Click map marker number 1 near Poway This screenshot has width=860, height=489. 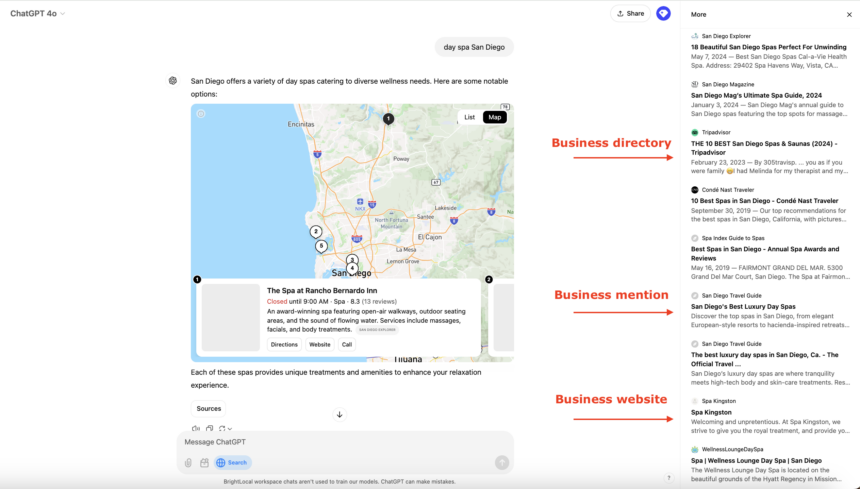[389, 119]
